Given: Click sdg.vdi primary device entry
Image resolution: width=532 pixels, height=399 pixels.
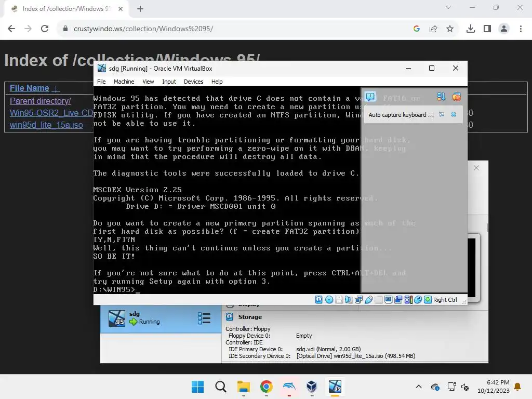Looking at the screenshot, I should pyautogui.click(x=328, y=349).
